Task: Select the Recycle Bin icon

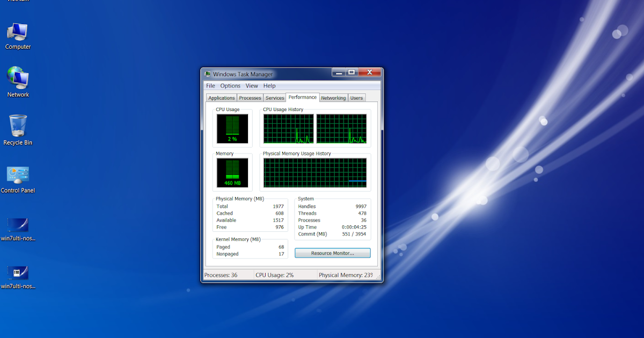Action: (x=18, y=130)
